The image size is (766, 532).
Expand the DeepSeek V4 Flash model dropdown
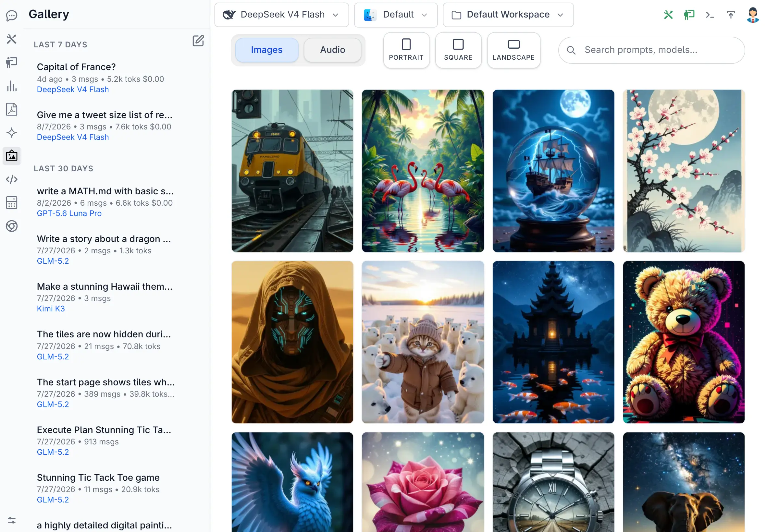[281, 15]
